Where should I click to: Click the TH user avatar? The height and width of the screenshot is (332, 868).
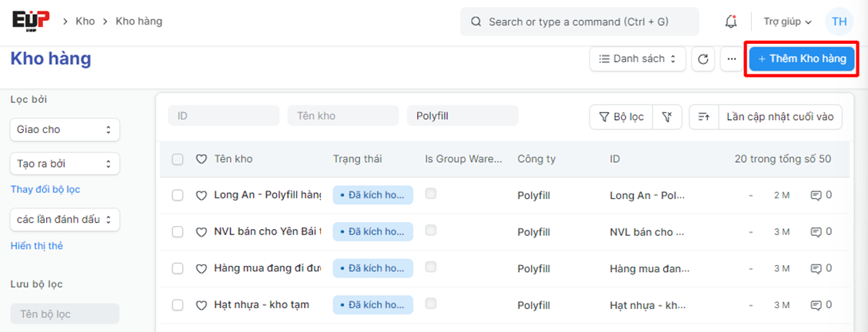coord(839,22)
